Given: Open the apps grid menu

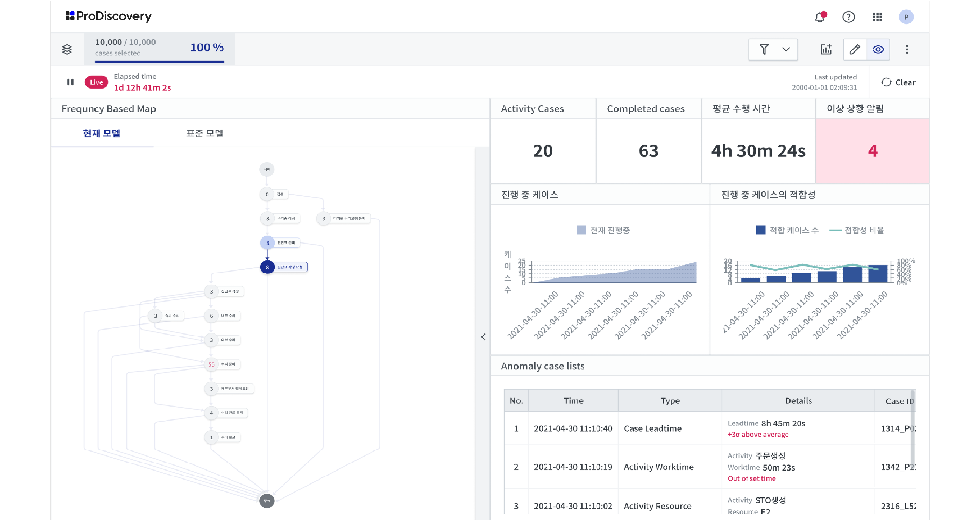Looking at the screenshot, I should pos(877,17).
